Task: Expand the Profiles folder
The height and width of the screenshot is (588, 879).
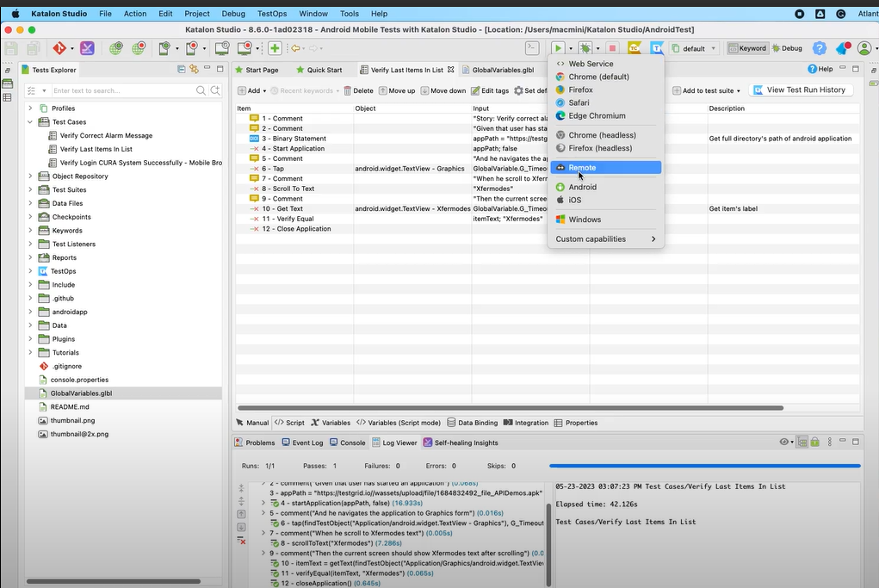Action: (30, 108)
